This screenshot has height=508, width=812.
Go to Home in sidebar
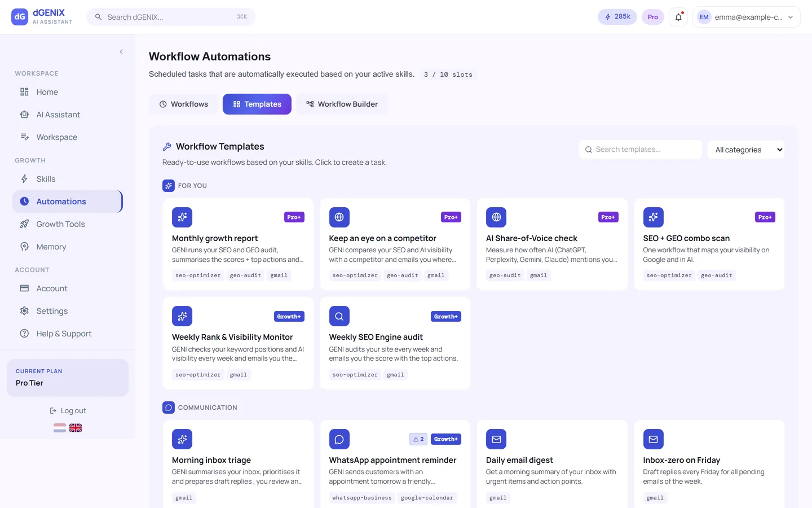[67, 92]
